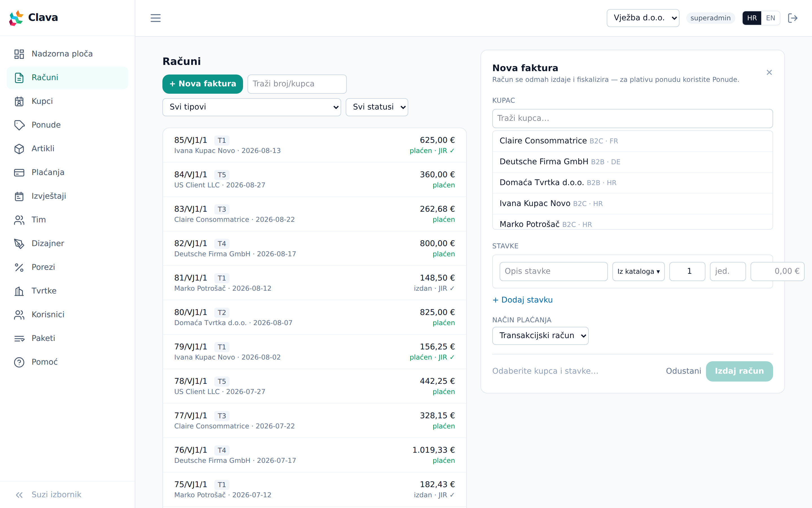Screen dimensions: 812x508
Task: Open the Svi statusi filter dropdown
Action: coord(377,107)
